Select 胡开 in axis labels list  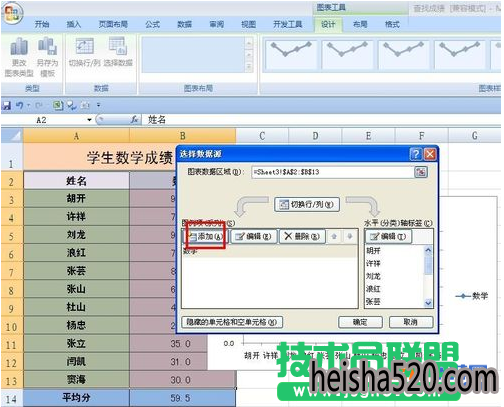373,251
